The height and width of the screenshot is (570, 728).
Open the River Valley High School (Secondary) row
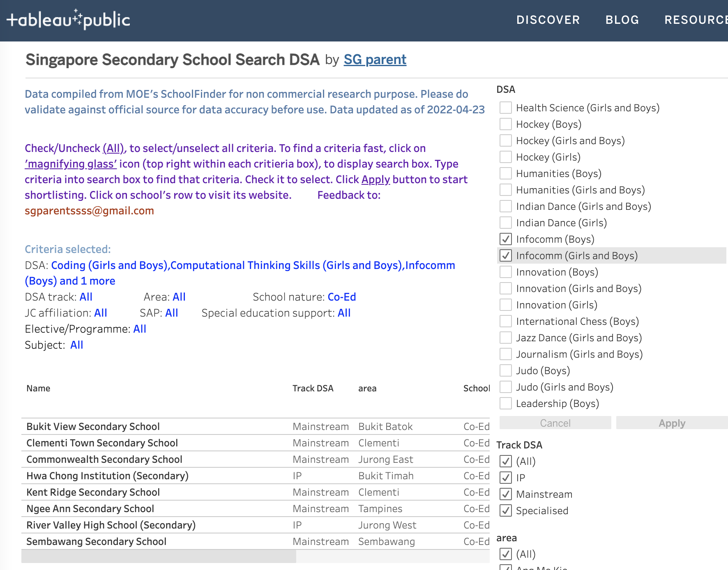coord(256,525)
